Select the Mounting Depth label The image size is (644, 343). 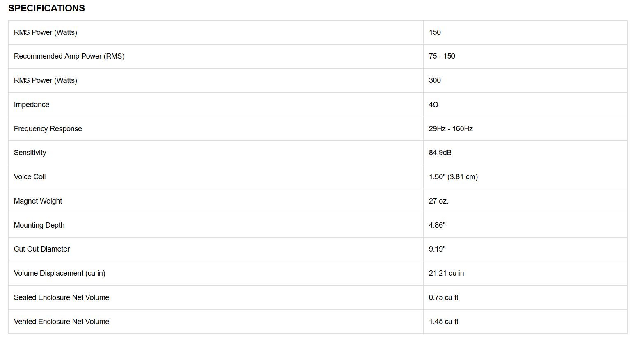[39, 225]
